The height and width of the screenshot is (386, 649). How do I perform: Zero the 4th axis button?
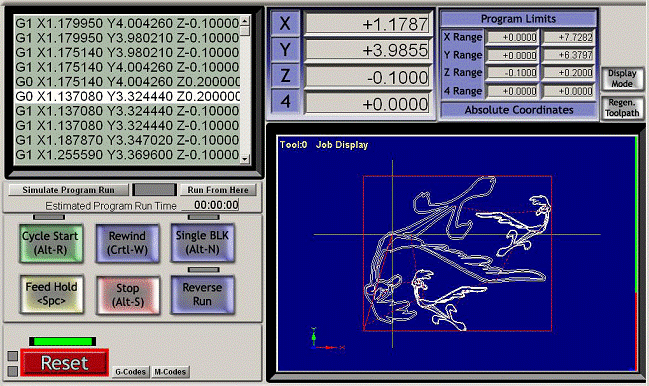(x=285, y=102)
